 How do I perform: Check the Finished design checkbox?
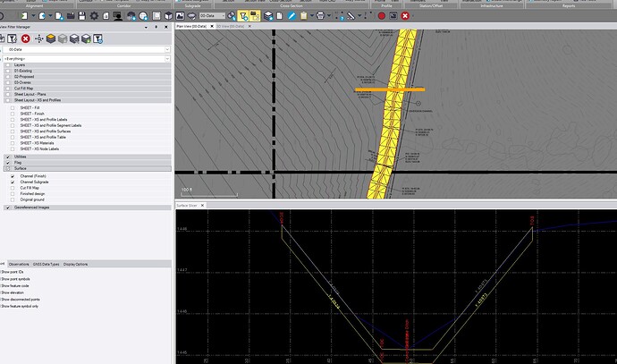(x=13, y=194)
